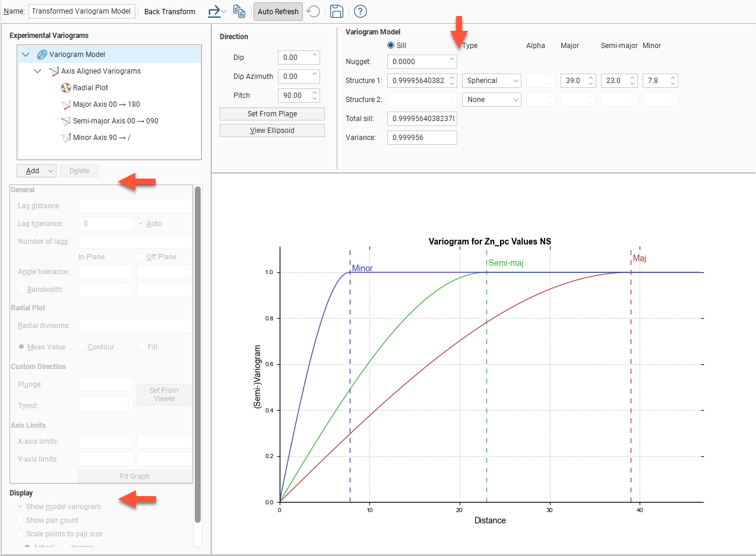756x556 pixels.
Task: Click the copy to clipboard icon
Action: tap(239, 11)
